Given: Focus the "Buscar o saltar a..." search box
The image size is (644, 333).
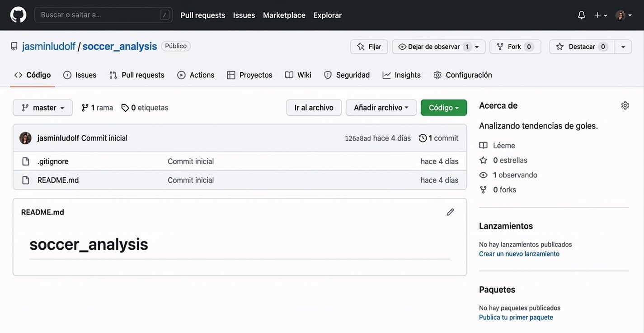Looking at the screenshot, I should click(x=103, y=15).
